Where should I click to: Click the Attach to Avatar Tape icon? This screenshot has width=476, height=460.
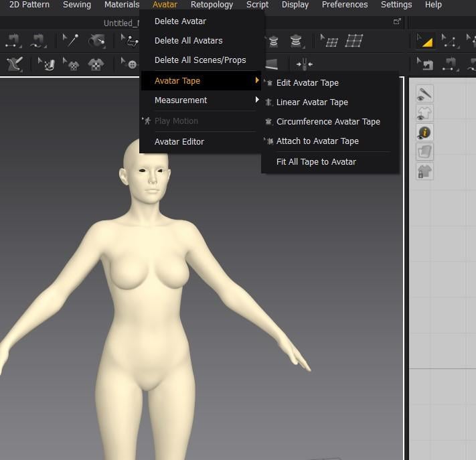click(268, 141)
